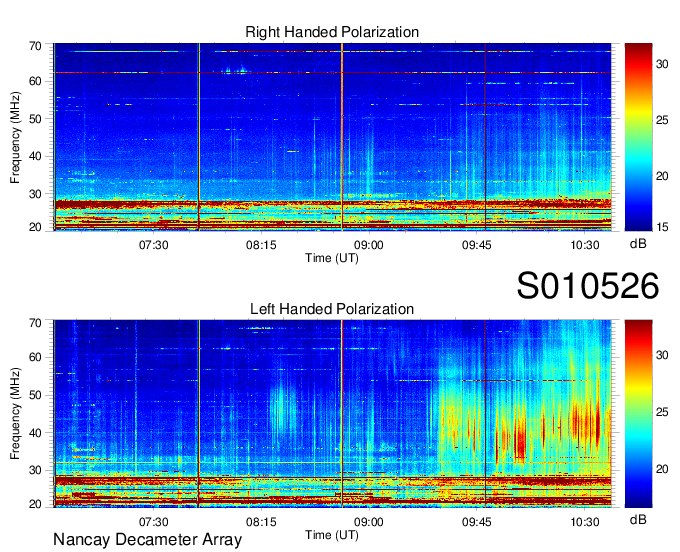Click the top plot's 'Time (UT)' axis label
Viewport: 680px width, 552px height.
click(332, 258)
